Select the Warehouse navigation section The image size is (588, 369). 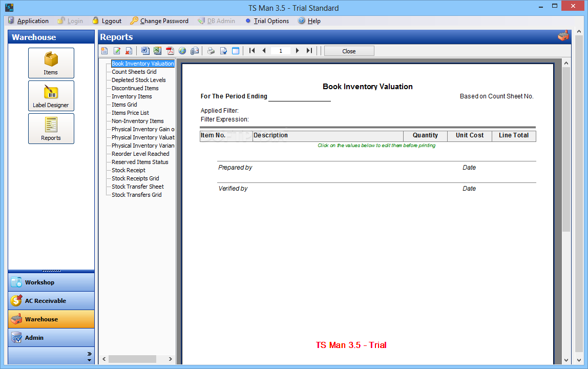click(51, 319)
